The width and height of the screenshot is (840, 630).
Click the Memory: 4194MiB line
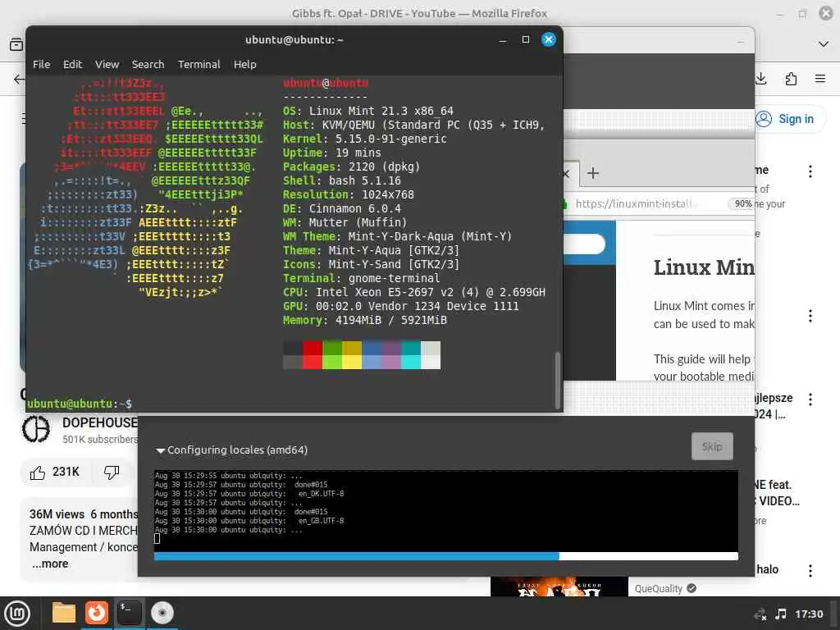365,321
